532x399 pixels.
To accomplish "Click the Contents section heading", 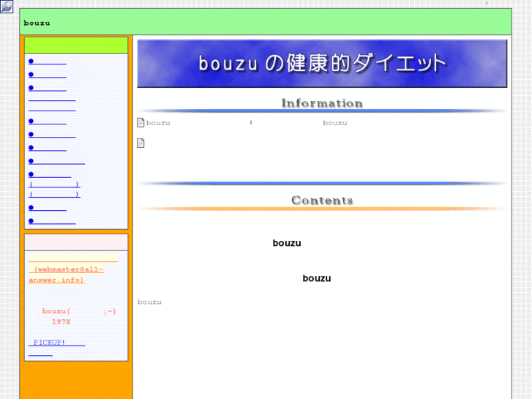I will coord(322,200).
